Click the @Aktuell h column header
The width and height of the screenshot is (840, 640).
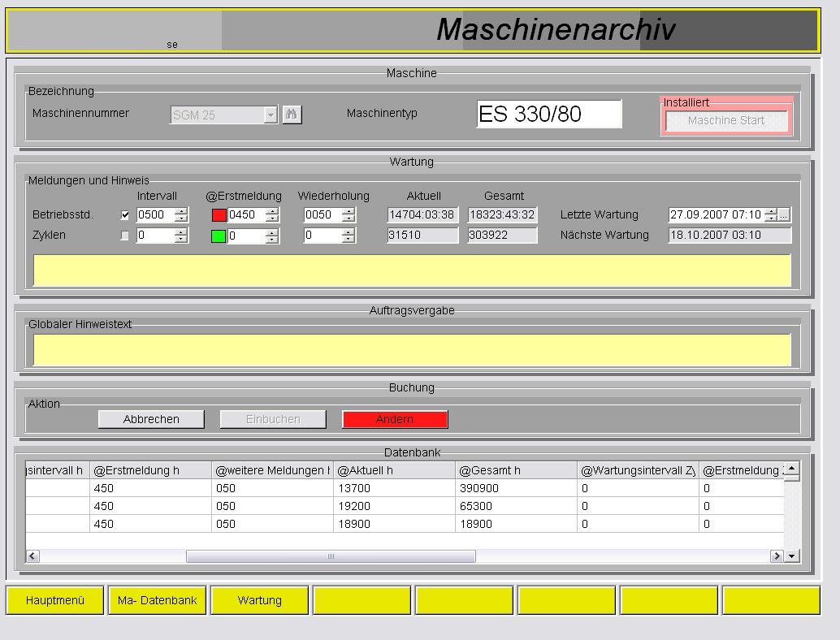(x=394, y=470)
